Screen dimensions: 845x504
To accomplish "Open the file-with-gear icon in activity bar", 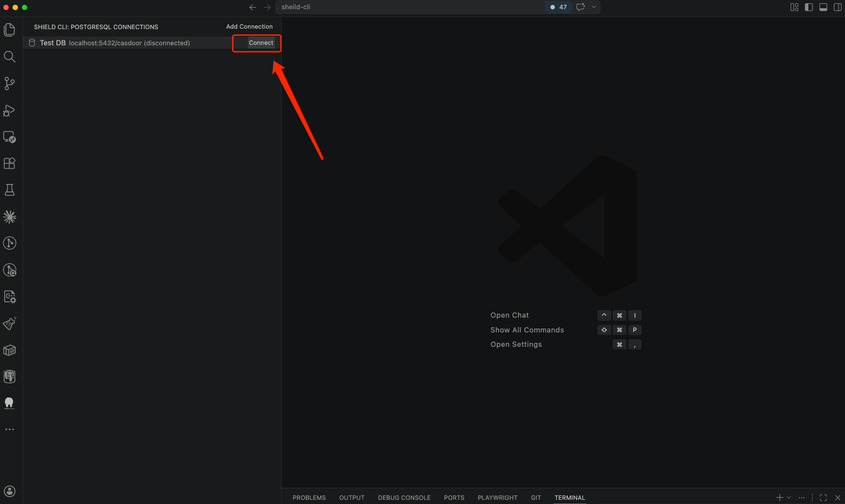I will pos(9,297).
